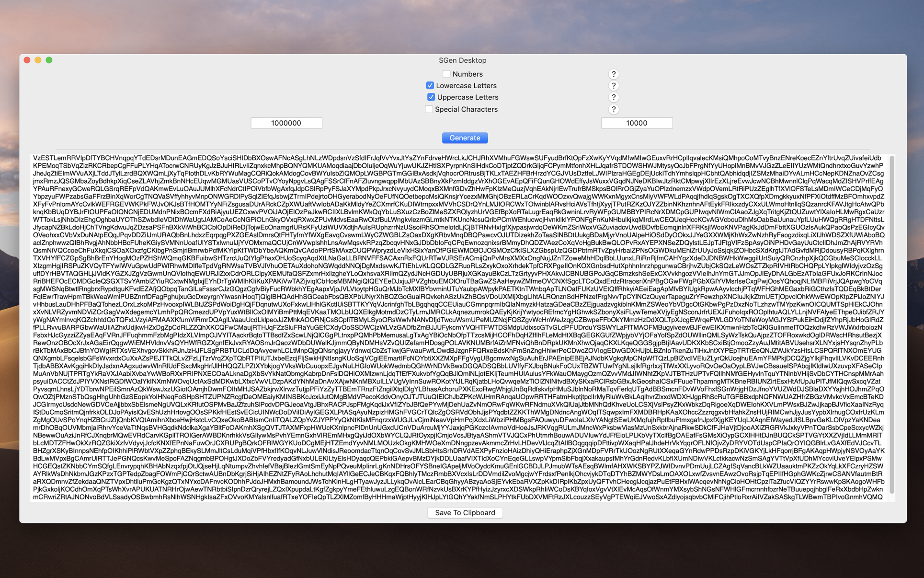This screenshot has height=578, width=924.
Task: Uncheck the Lowercase Letters checkbox
Action: [430, 85]
